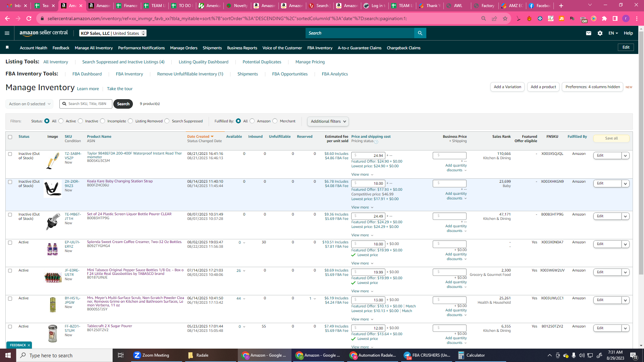Open Edit dropdown arrow for Taylor thermometer

point(625,156)
